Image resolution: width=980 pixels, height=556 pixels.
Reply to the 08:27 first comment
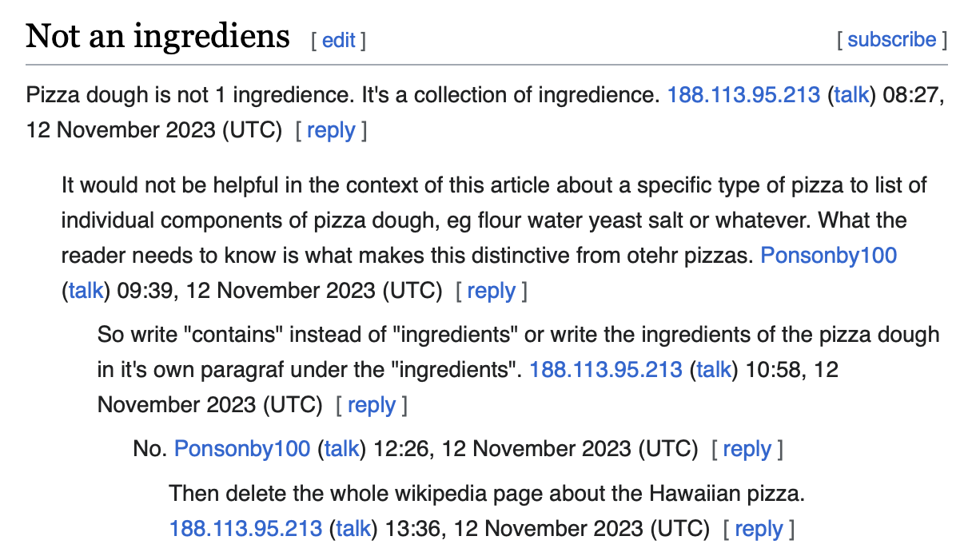tap(331, 130)
